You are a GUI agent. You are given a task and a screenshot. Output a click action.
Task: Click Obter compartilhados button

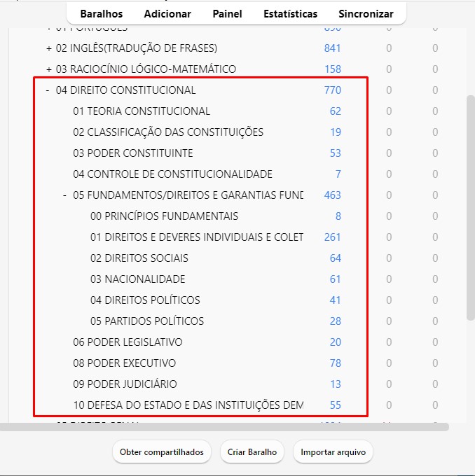coord(162,452)
